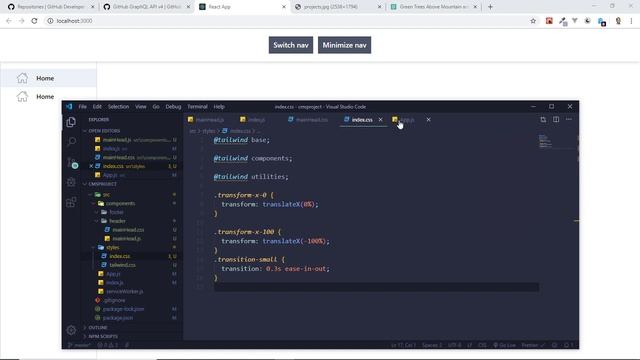The width and height of the screenshot is (640, 360).
Task: Expand the Outline section
Action: [98, 327]
